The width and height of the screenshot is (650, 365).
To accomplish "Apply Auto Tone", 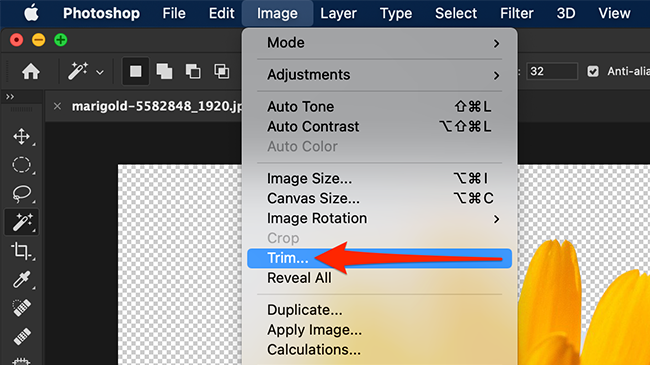I will (379, 107).
